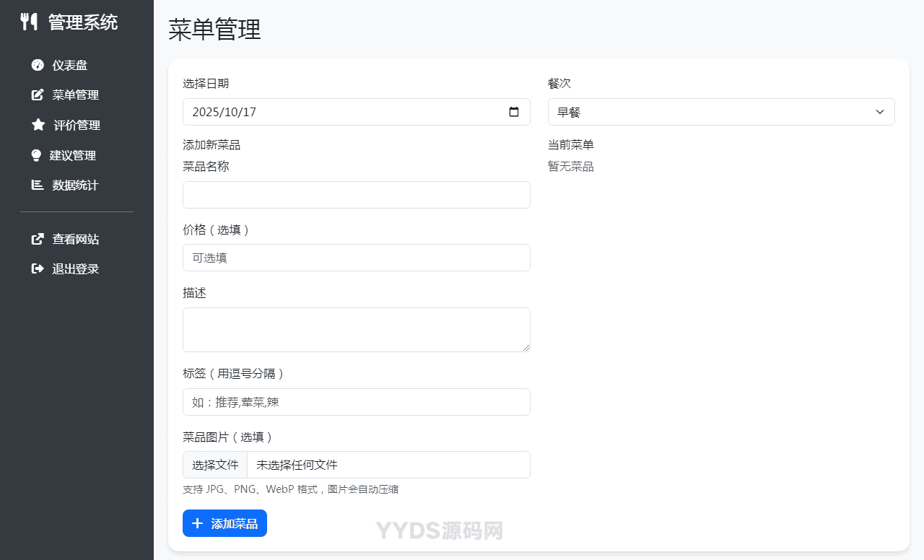Go to 菜单管理 in sidebar
The image size is (924, 560).
[x=77, y=95]
